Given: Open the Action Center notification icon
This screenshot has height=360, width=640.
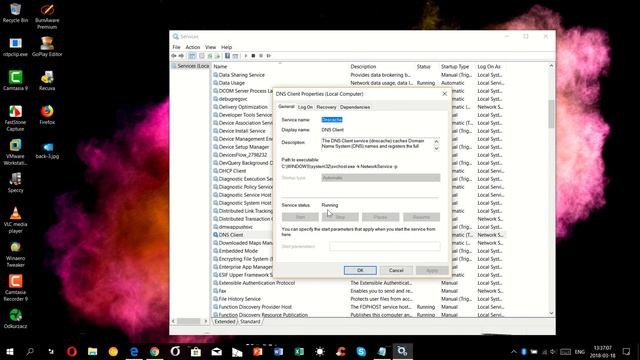Looking at the screenshot, I should pos(627,351).
